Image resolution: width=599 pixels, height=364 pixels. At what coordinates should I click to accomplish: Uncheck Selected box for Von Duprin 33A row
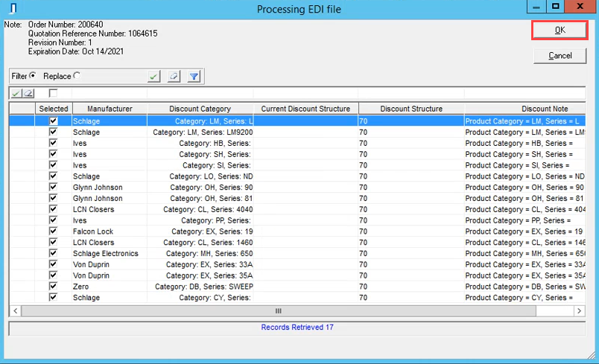[53, 264]
